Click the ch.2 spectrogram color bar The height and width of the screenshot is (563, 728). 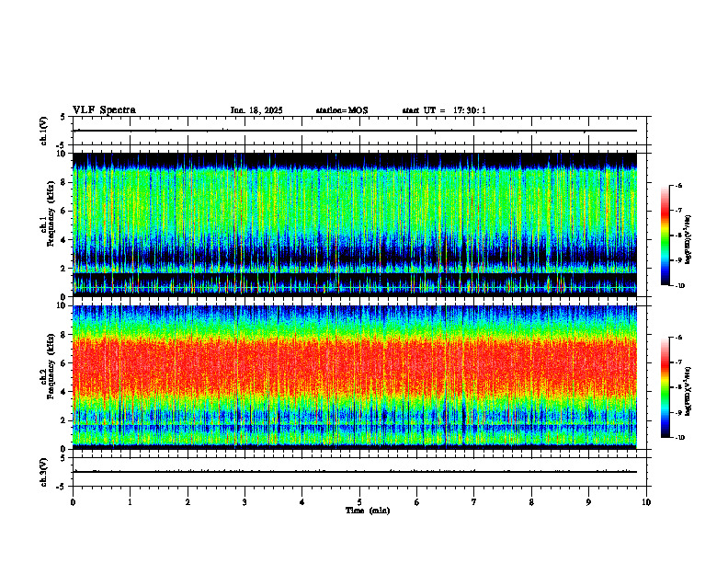coord(665,387)
